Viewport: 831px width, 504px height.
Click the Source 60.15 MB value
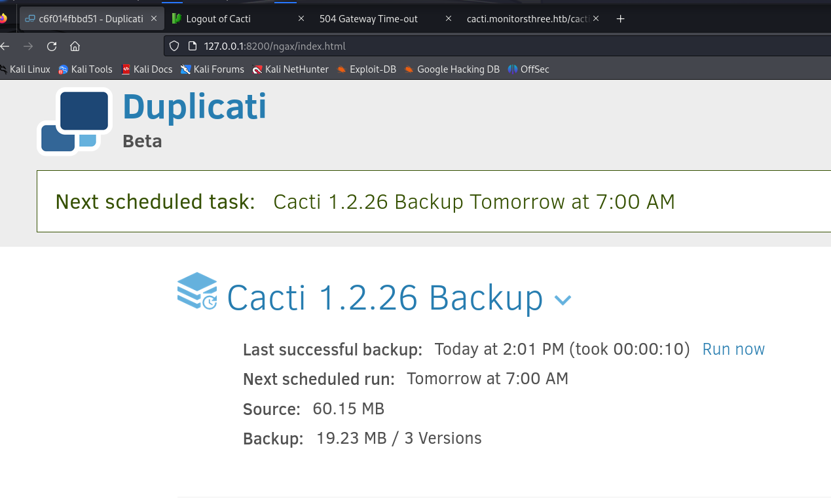coord(348,409)
